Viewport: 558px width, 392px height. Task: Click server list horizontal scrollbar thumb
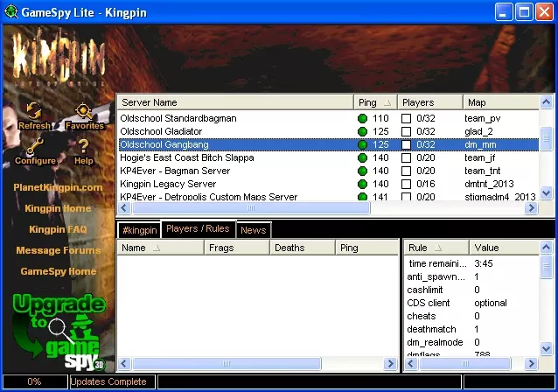click(251, 207)
